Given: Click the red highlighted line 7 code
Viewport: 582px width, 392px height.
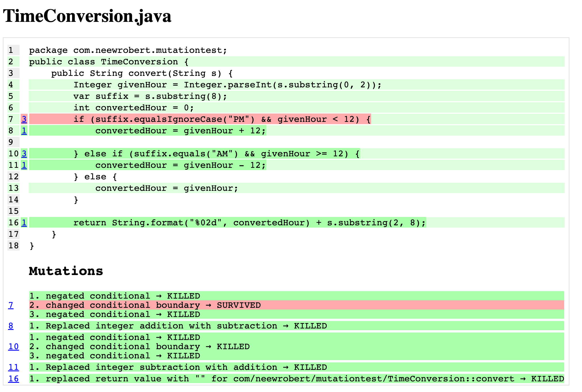Looking at the screenshot, I should click(200, 119).
